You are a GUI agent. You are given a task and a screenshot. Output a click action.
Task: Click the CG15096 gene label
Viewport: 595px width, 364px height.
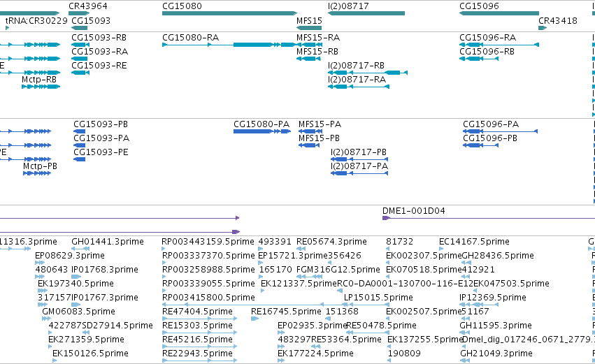[x=479, y=6]
